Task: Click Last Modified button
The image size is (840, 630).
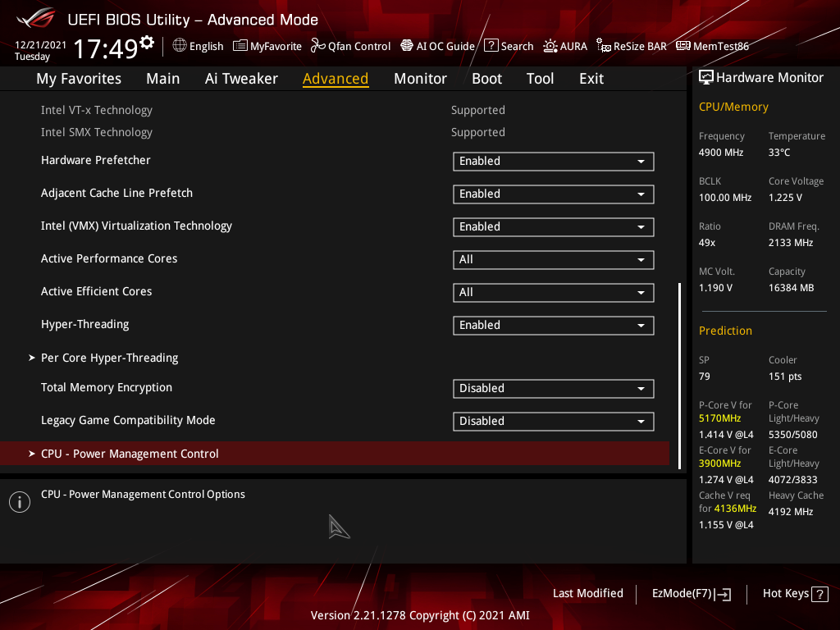Action: pos(587,594)
